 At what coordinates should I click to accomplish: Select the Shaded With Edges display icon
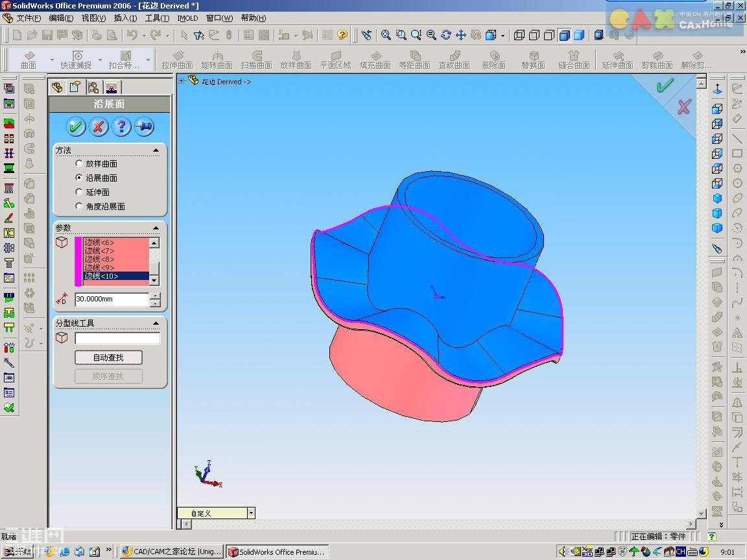(x=565, y=35)
